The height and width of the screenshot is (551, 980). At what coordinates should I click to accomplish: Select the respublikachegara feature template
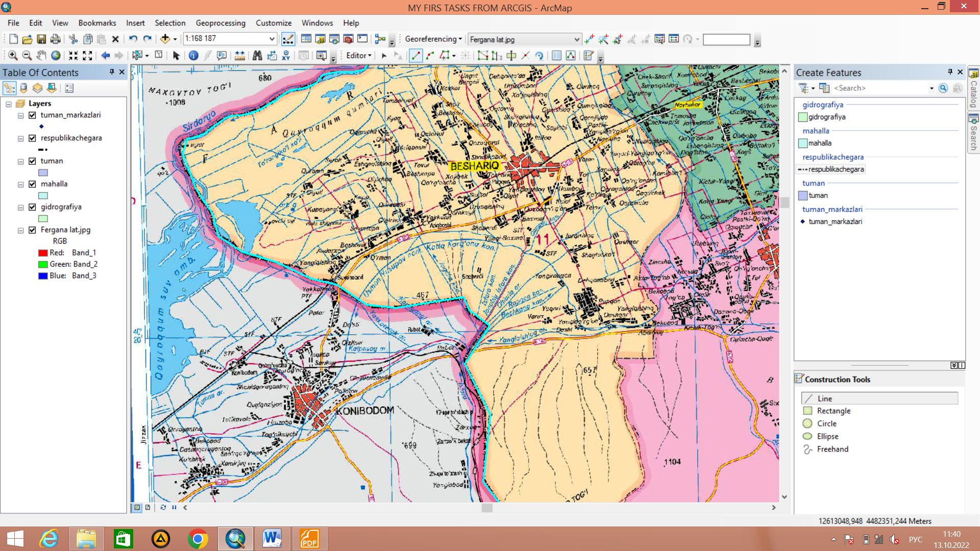click(831, 169)
